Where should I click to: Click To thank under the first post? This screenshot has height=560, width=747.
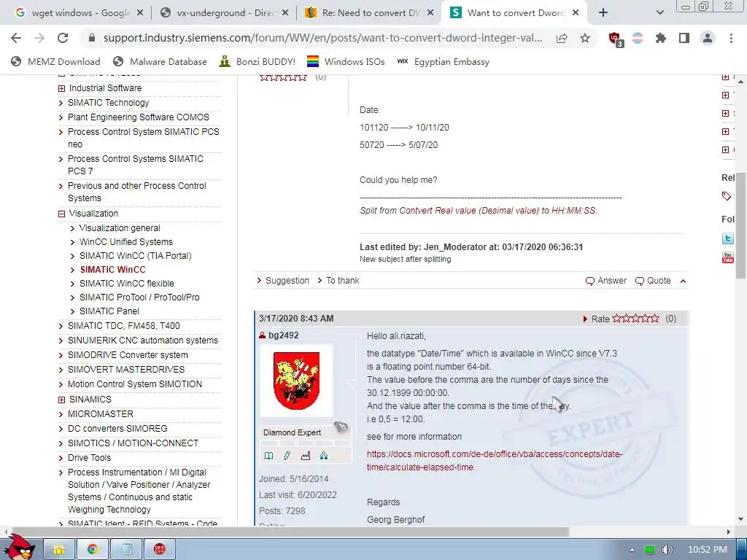(x=343, y=281)
